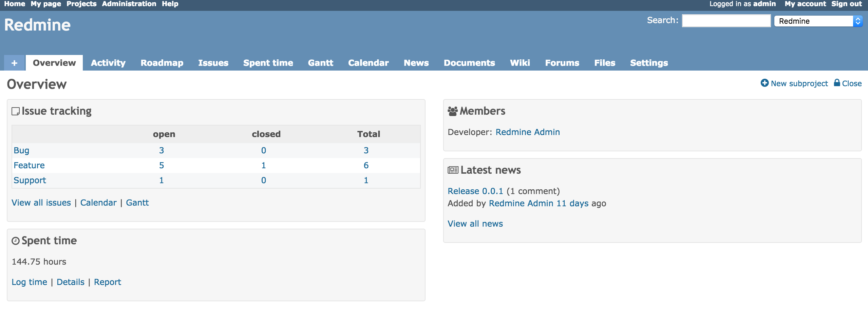Click Redmine Admin news author link
868x325 pixels.
[521, 203]
